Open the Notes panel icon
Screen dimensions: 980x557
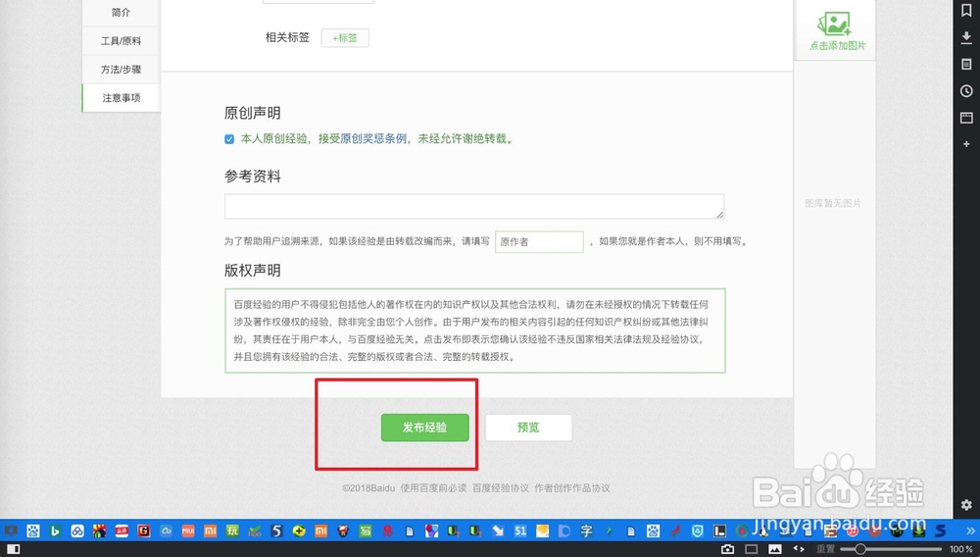pos(966,65)
